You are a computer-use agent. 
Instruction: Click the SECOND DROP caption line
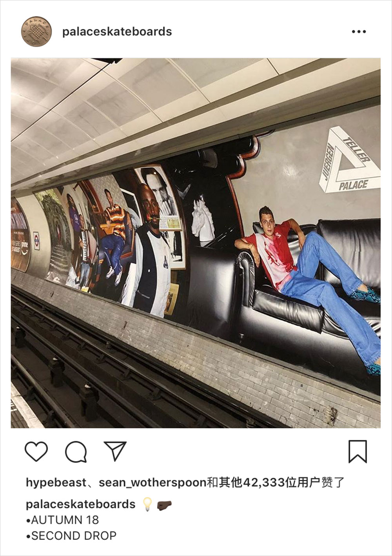pyautogui.click(x=71, y=536)
